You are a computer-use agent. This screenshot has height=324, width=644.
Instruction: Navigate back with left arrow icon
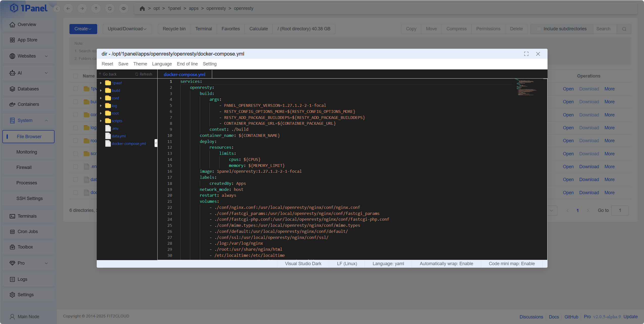[x=68, y=9]
